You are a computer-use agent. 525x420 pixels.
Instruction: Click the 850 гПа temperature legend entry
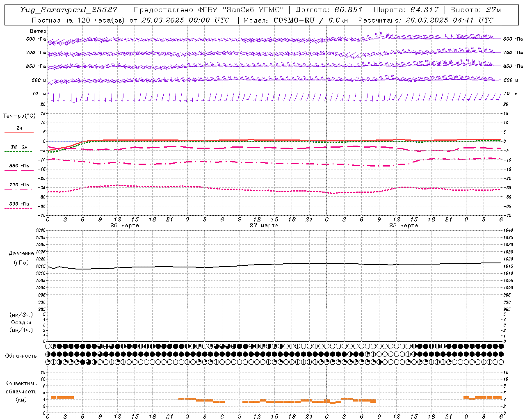pyautogui.click(x=19, y=166)
